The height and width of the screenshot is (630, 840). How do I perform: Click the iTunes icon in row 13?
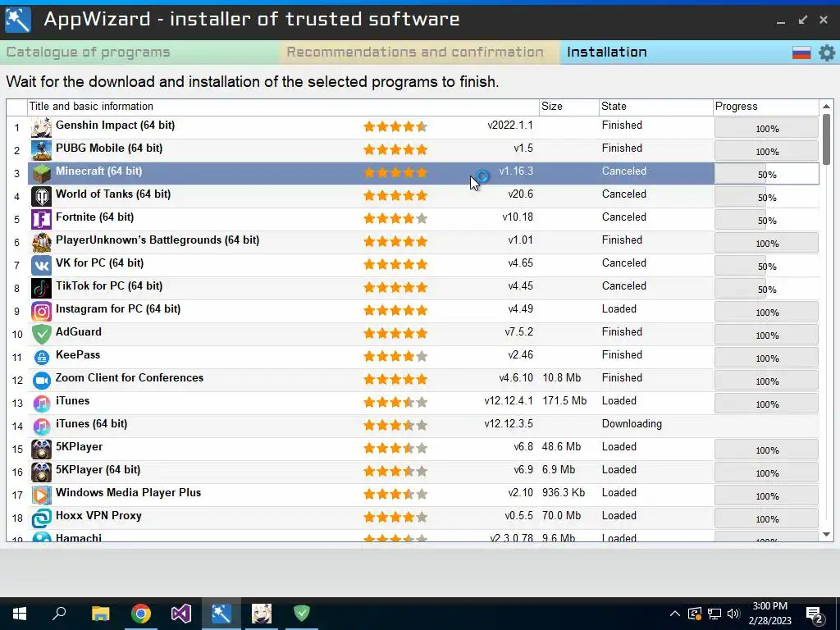[41, 404]
